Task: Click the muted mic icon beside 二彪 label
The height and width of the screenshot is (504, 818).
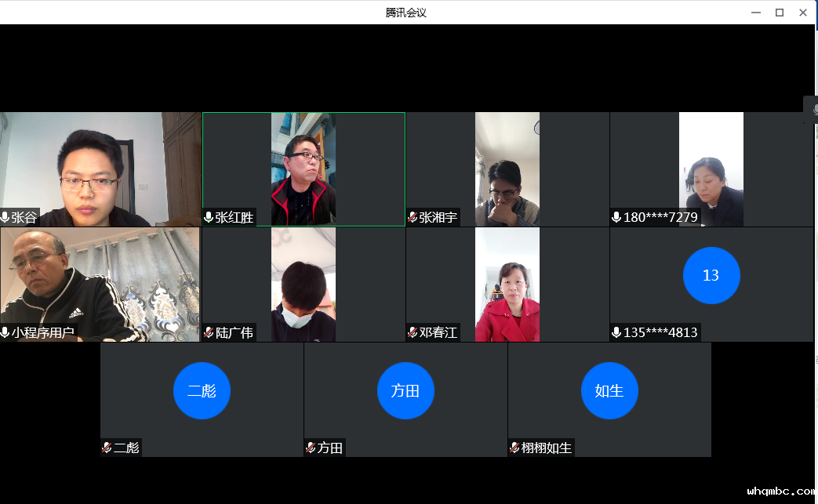Action: tap(107, 448)
